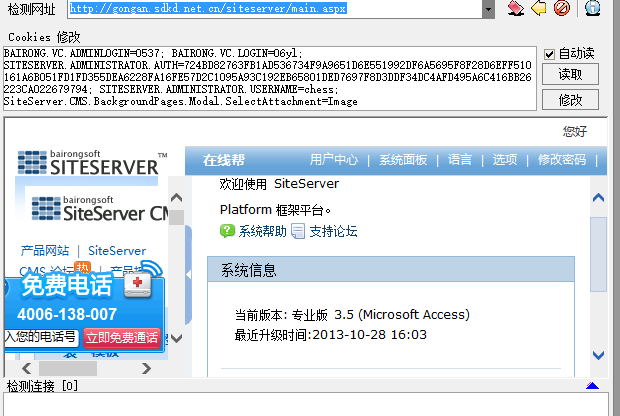Click the 检测网址 URL input field
Viewport: 620px width, 416px height.
tap(275, 9)
